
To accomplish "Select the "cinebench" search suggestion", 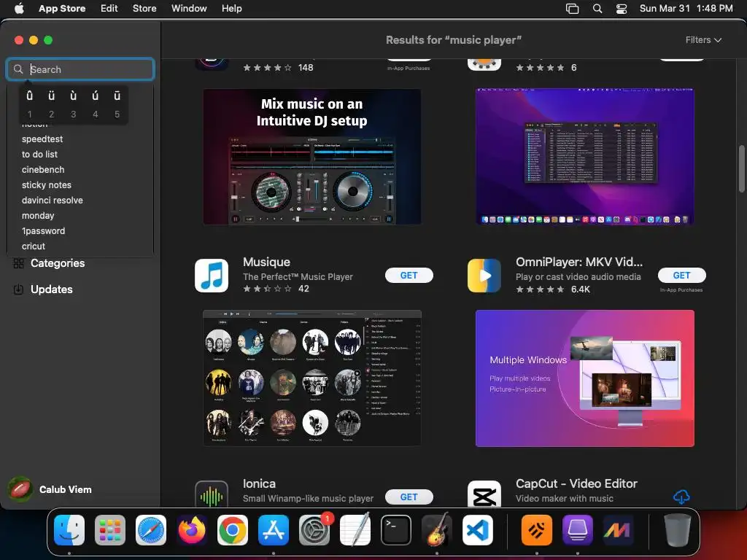I will pyautogui.click(x=43, y=169).
